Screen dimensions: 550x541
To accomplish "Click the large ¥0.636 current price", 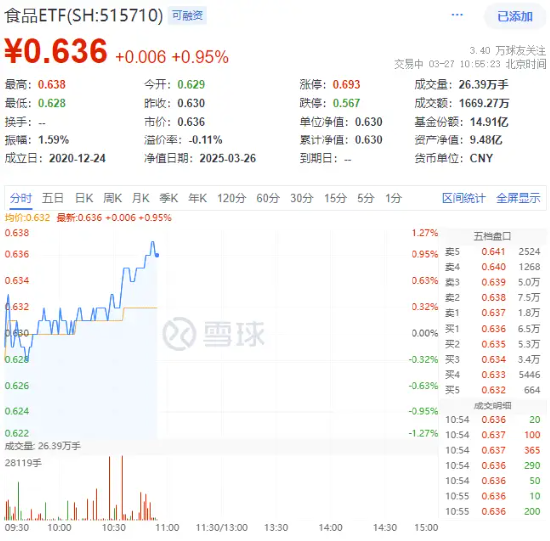I will click(x=56, y=51).
